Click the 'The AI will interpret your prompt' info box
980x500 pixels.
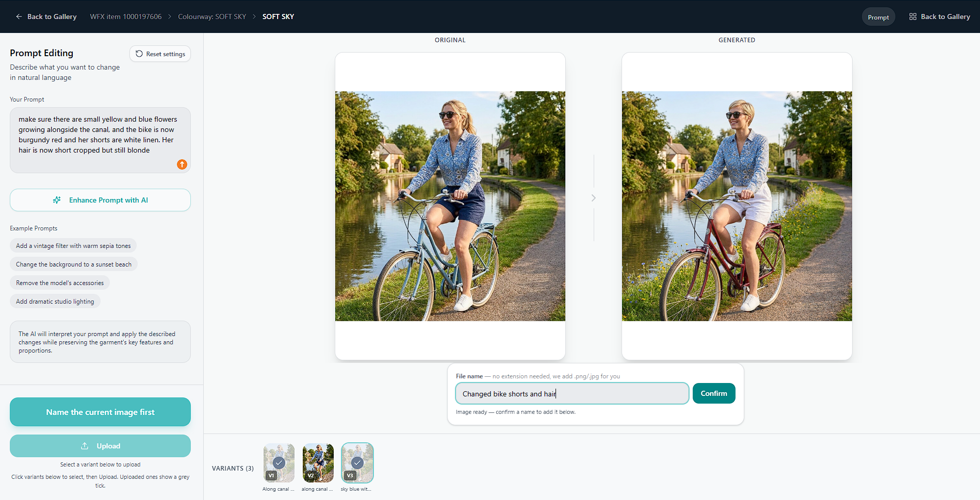100,342
